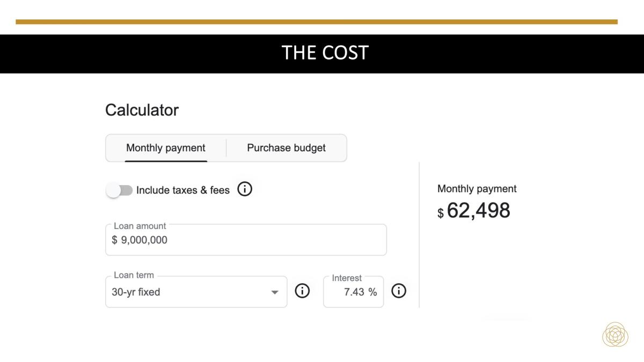644x362 pixels.
Task: Click into the Loan amount field
Action: click(246, 240)
